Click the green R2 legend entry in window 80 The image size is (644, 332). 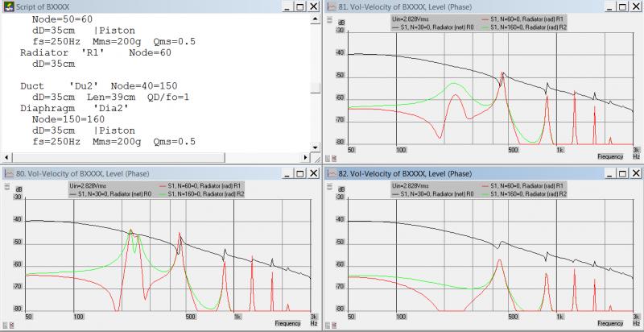[202, 194]
